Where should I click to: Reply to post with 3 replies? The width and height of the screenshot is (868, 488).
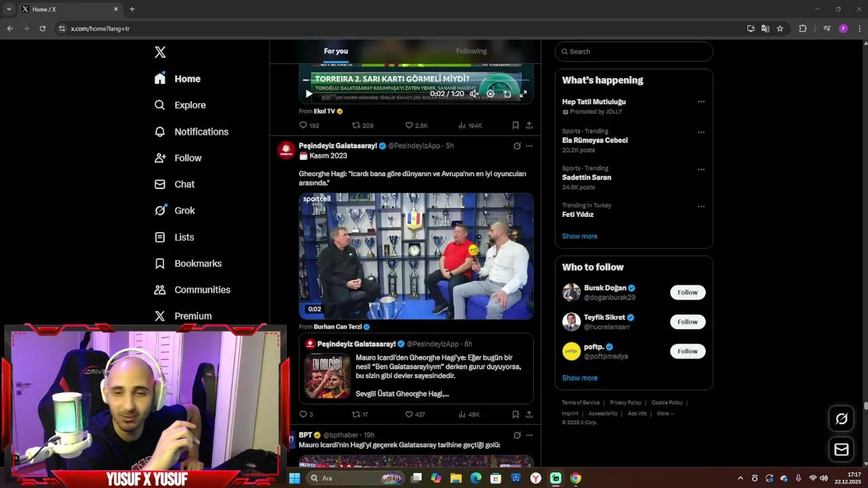click(x=306, y=414)
